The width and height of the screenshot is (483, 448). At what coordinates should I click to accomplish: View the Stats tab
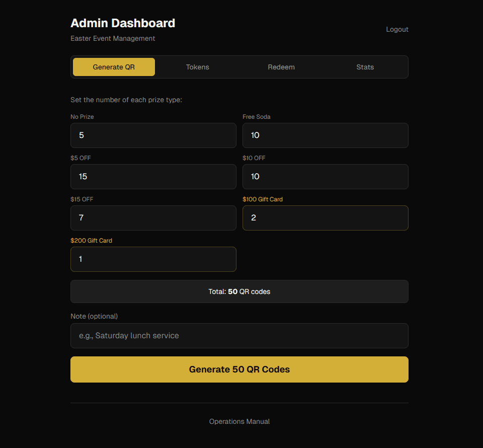(x=365, y=66)
